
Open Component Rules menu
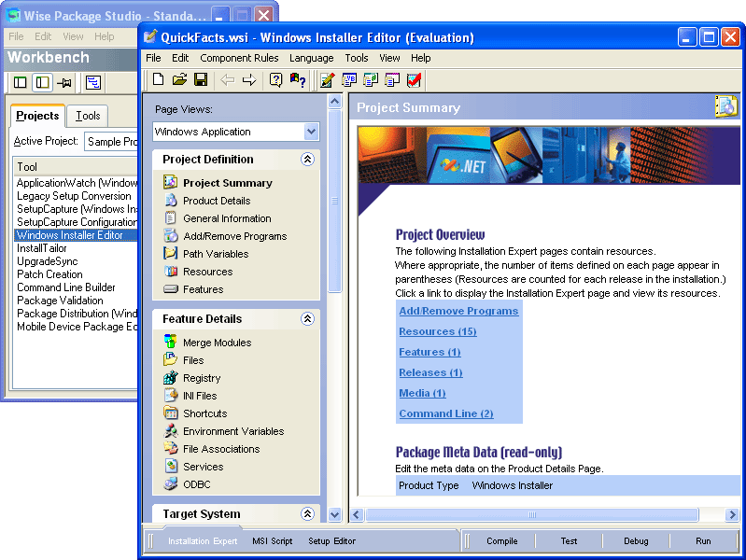tap(239, 58)
